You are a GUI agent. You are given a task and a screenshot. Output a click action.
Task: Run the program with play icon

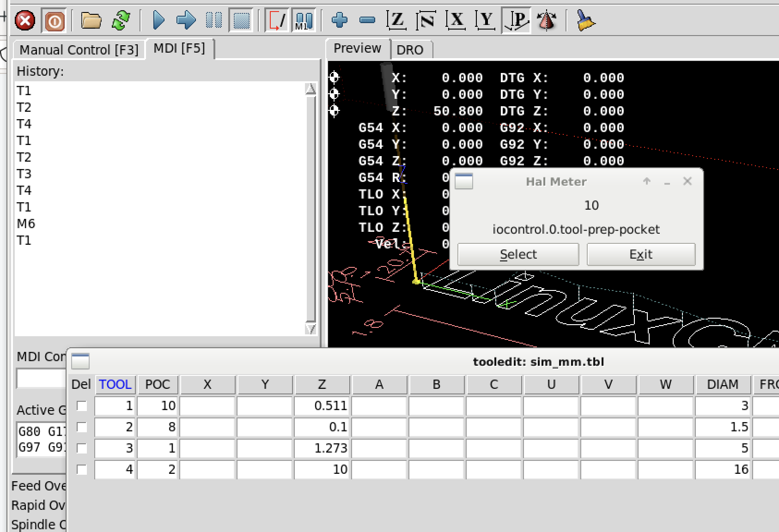point(158,21)
